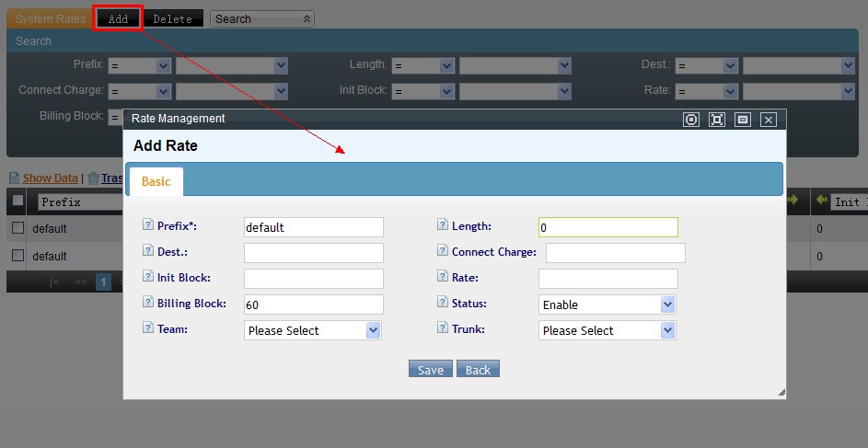Image resolution: width=868 pixels, height=448 pixels.
Task: Click the help icon beside Connect Charge
Action: pos(443,251)
